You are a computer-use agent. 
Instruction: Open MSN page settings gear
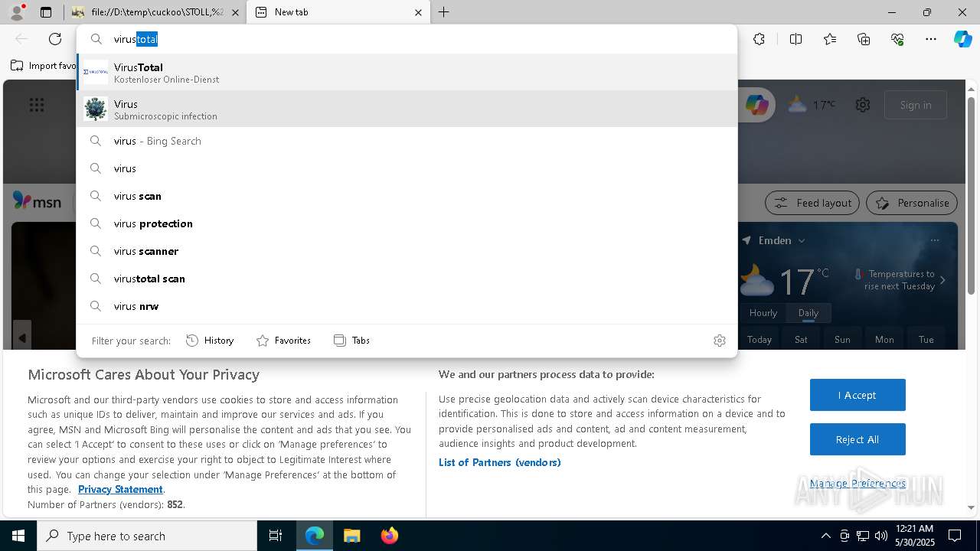(863, 105)
